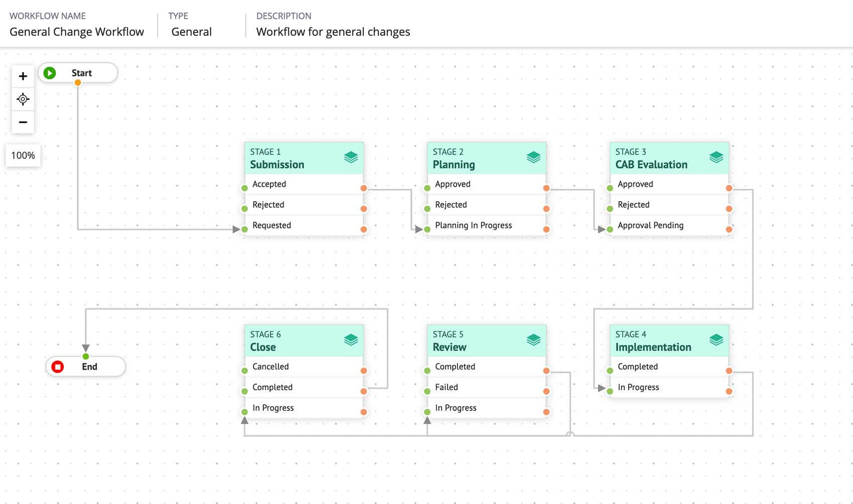
Task: Click the layers icon on CAB Evaluation stage
Action: click(716, 156)
